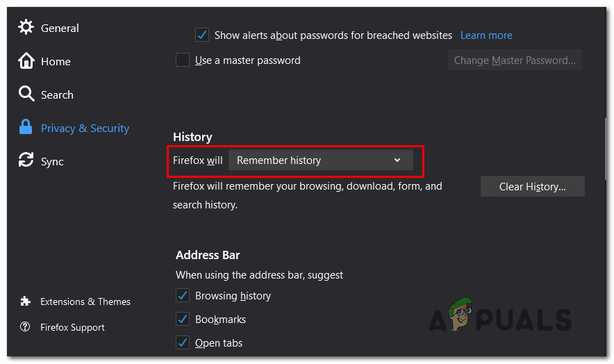
Task: Open the Home settings section
Action: click(56, 61)
